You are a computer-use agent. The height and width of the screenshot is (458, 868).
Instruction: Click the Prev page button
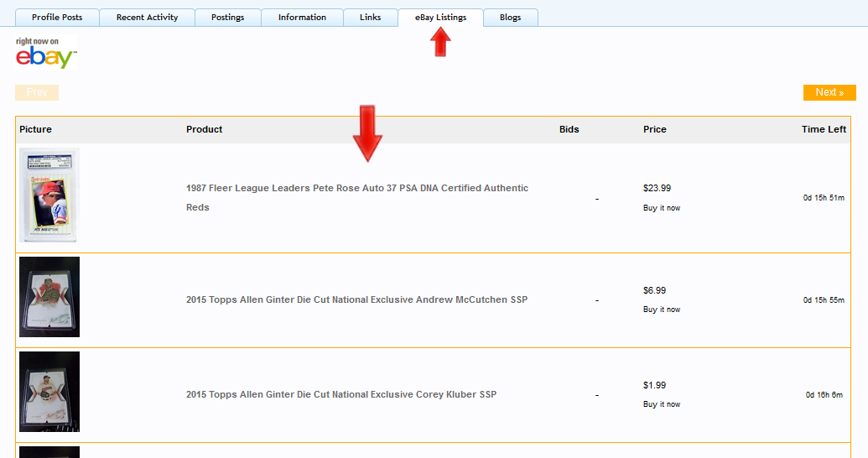click(37, 92)
